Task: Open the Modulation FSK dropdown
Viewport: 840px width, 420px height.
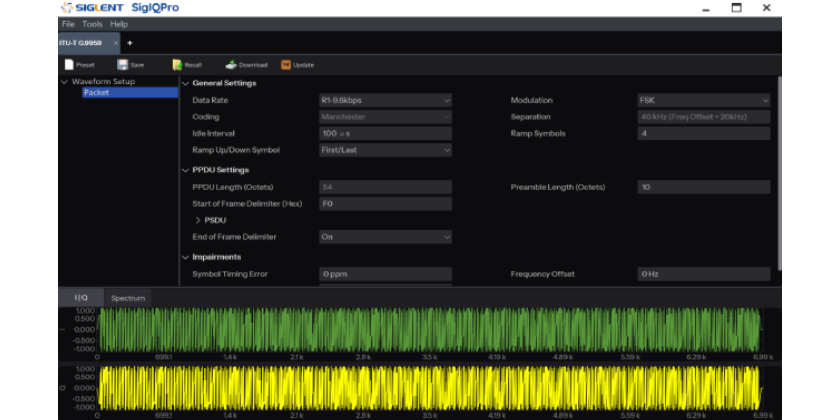Action: tap(704, 100)
